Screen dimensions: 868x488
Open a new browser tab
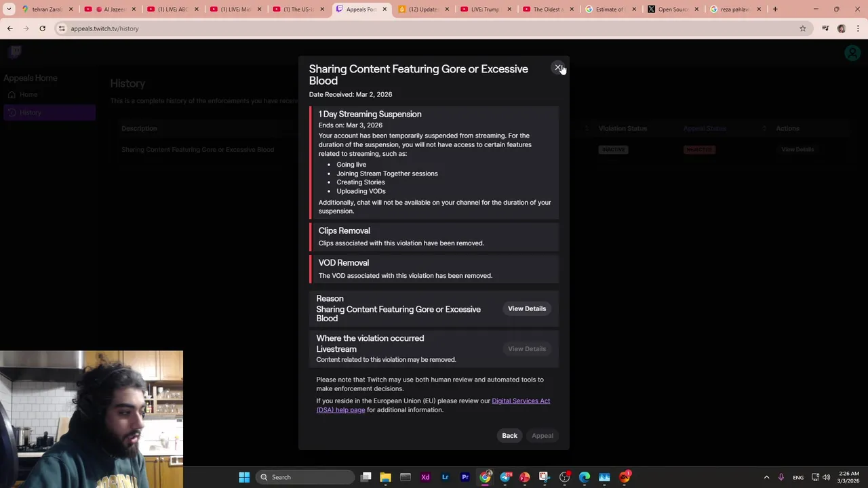[775, 9]
